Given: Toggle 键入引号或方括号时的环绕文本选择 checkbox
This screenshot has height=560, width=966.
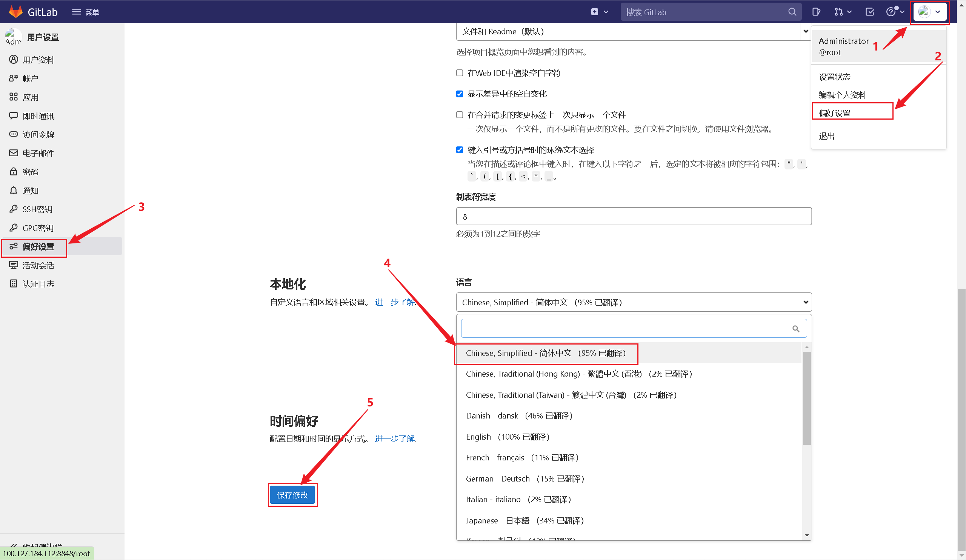Looking at the screenshot, I should pos(460,150).
